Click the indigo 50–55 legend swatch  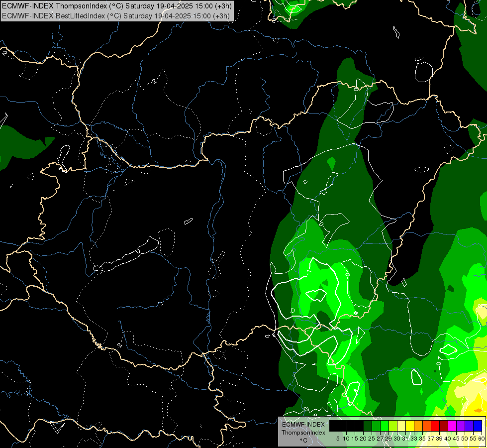pos(469,426)
